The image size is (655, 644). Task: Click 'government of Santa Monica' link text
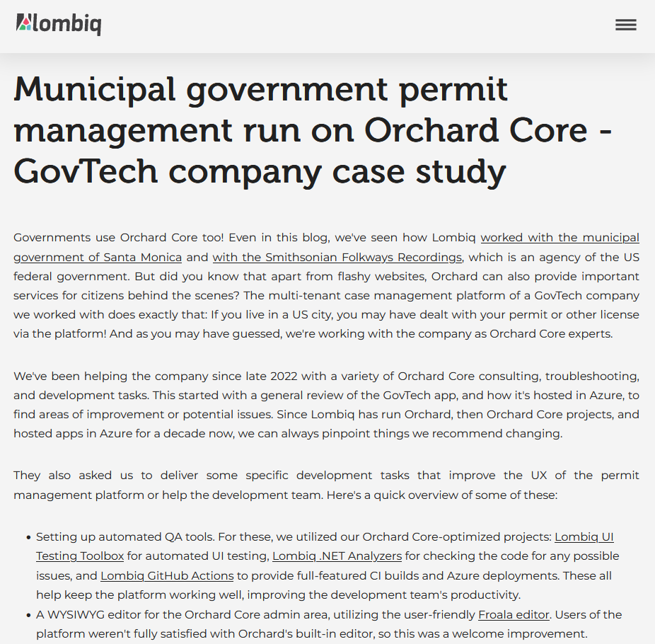[98, 257]
